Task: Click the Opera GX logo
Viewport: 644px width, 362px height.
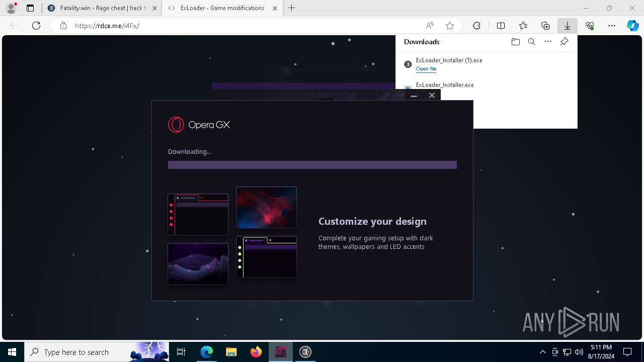Action: point(199,125)
